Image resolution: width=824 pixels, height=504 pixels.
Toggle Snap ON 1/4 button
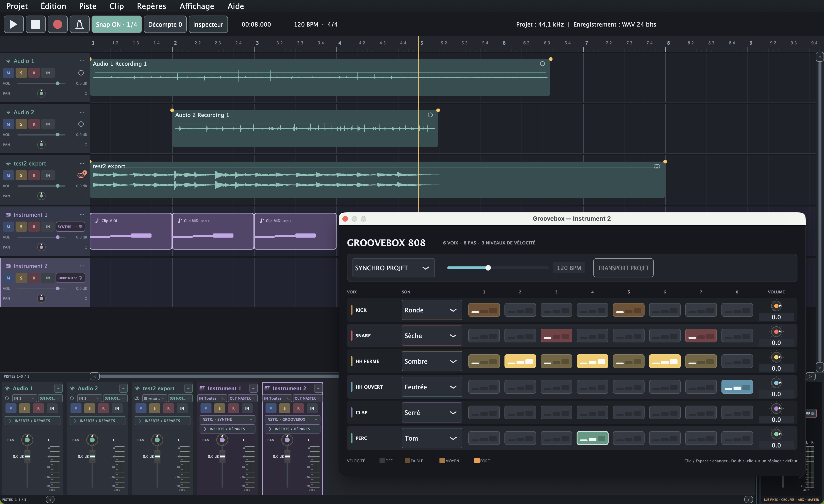click(x=116, y=24)
